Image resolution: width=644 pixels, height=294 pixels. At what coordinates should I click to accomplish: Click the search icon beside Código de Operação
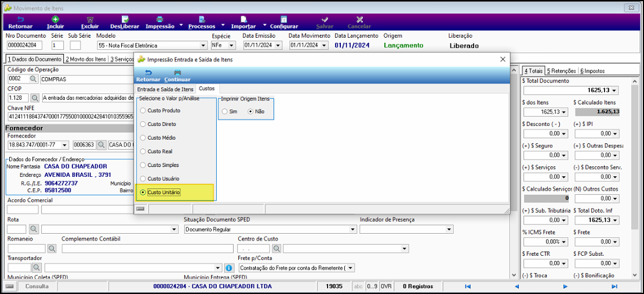[x=34, y=79]
